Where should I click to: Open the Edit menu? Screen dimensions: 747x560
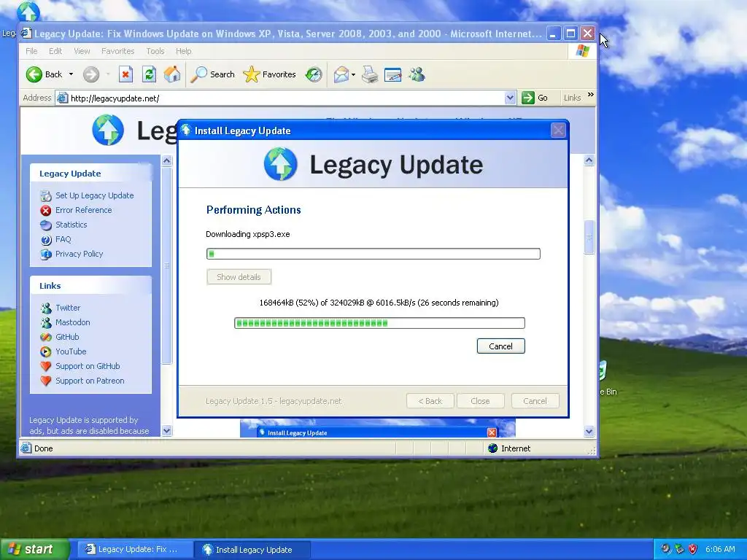[55, 51]
